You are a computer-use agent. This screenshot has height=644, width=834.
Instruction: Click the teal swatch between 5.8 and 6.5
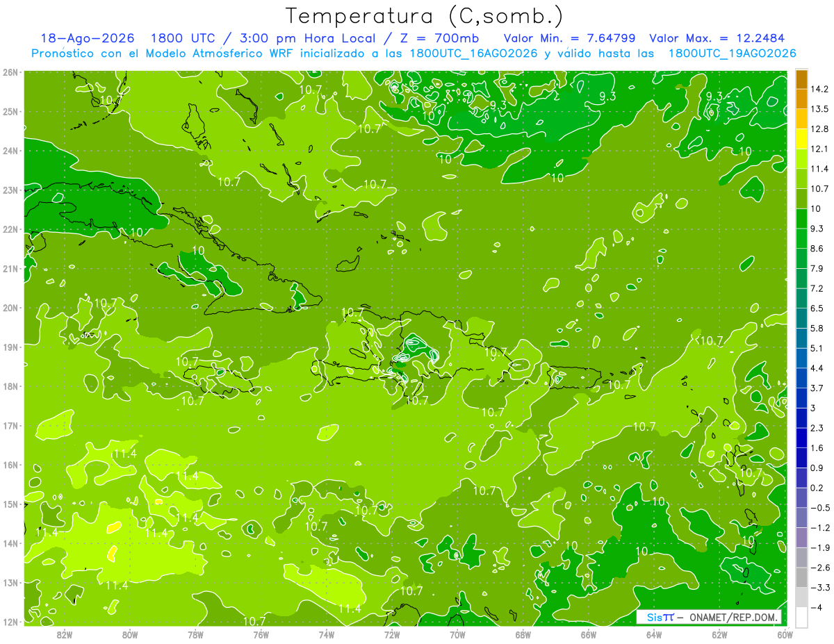coord(801,318)
